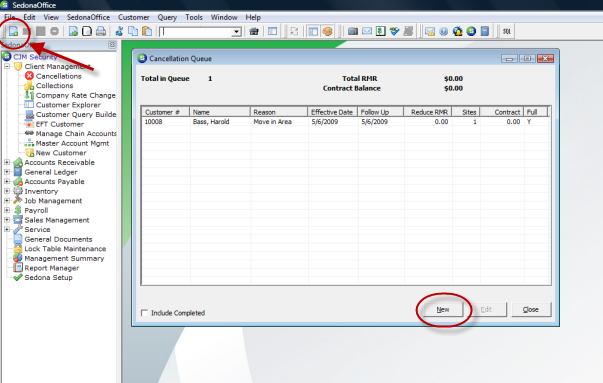Open Customer Explorer in the tree
Viewport: 603px width, 383px height.
pyautogui.click(x=68, y=105)
